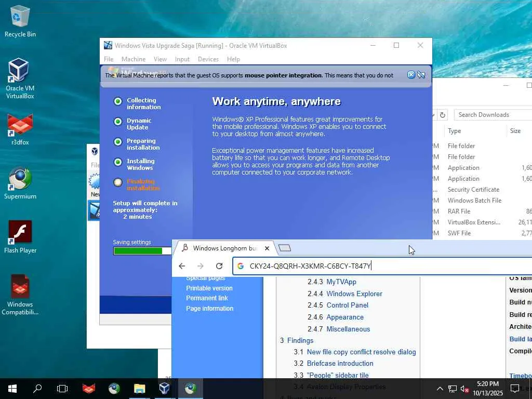Open the Permanent link
Image resolution: width=532 pixels, height=399 pixels.
point(207,298)
